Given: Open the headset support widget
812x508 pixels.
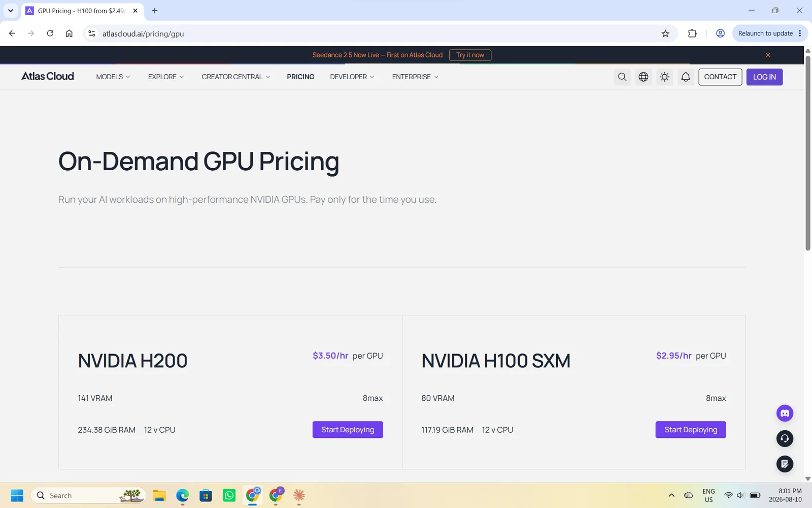Looking at the screenshot, I should (785, 438).
